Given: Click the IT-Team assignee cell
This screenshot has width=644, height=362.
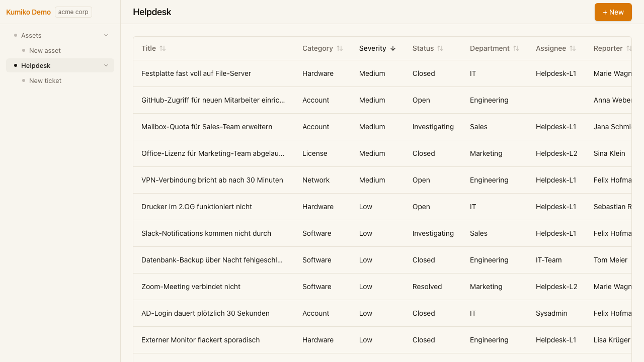Looking at the screenshot, I should pos(549,260).
